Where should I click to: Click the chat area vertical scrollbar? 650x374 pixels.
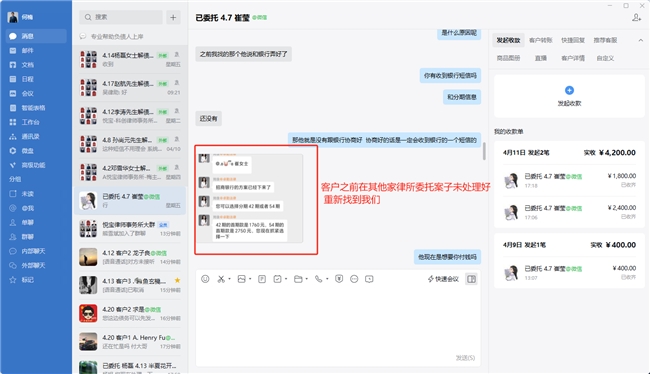click(484, 151)
